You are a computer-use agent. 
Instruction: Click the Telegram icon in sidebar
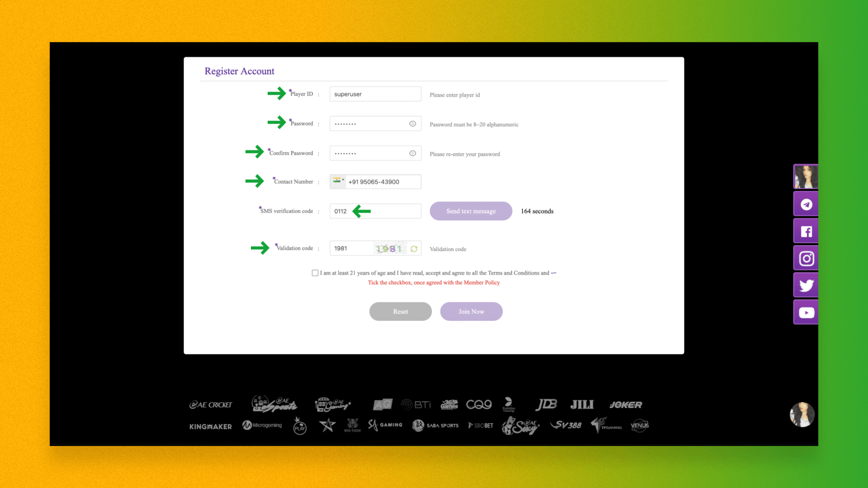click(806, 204)
